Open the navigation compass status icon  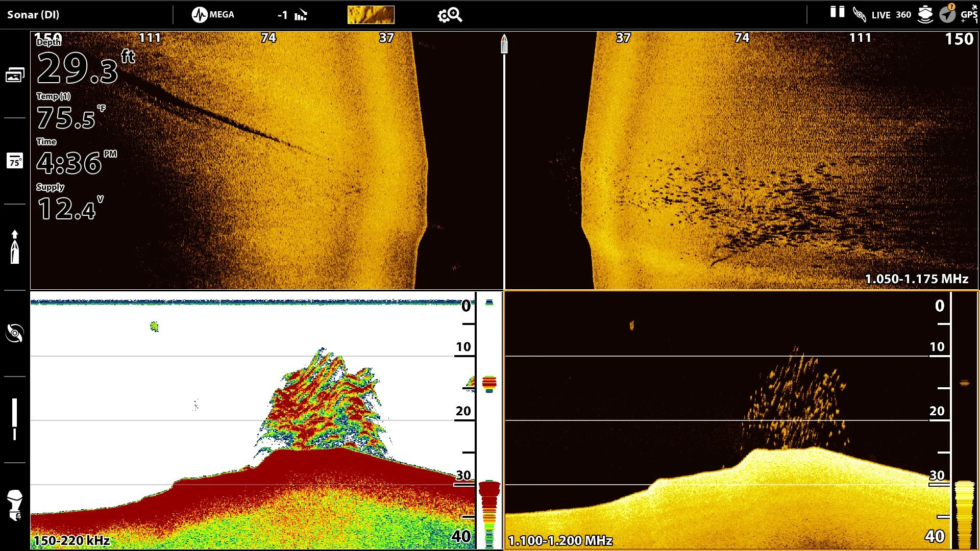pos(947,14)
